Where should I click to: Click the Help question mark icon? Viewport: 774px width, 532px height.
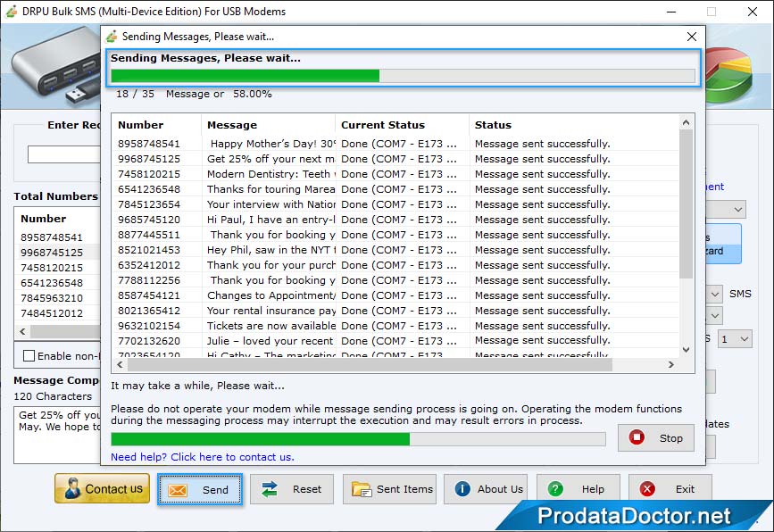point(555,488)
